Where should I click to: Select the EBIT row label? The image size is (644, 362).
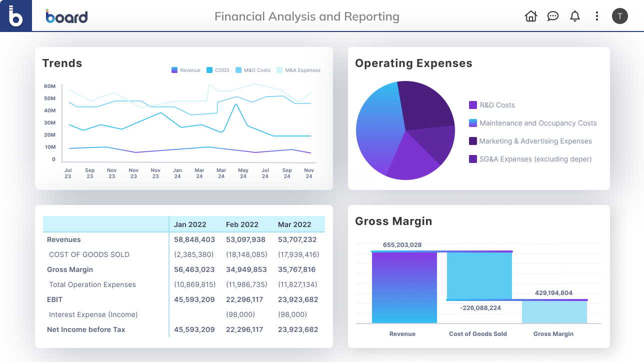point(54,299)
